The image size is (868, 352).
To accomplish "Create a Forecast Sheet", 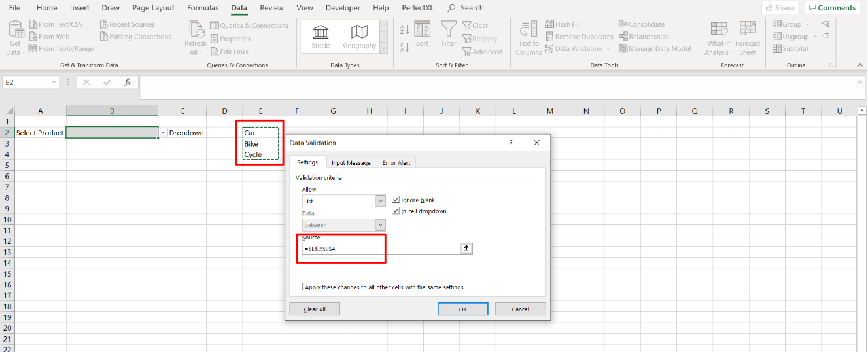I will [x=748, y=38].
